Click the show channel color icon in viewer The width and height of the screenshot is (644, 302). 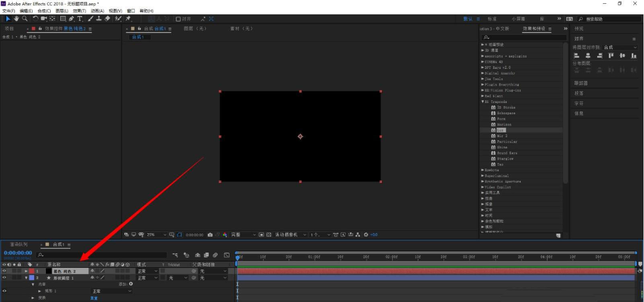point(225,235)
